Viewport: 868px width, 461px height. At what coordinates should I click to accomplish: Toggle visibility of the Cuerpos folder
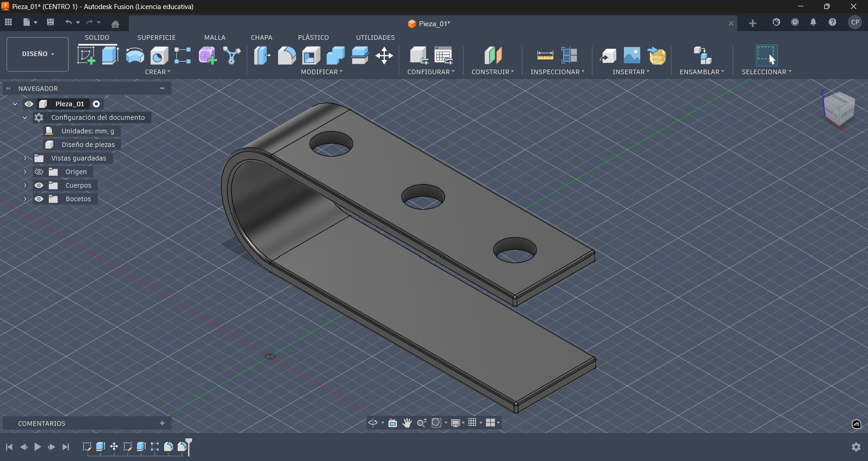tap(40, 185)
